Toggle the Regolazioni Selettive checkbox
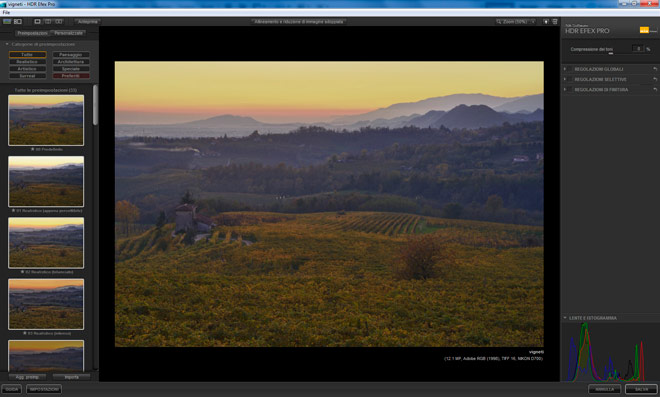The image size is (660, 397). [570, 79]
